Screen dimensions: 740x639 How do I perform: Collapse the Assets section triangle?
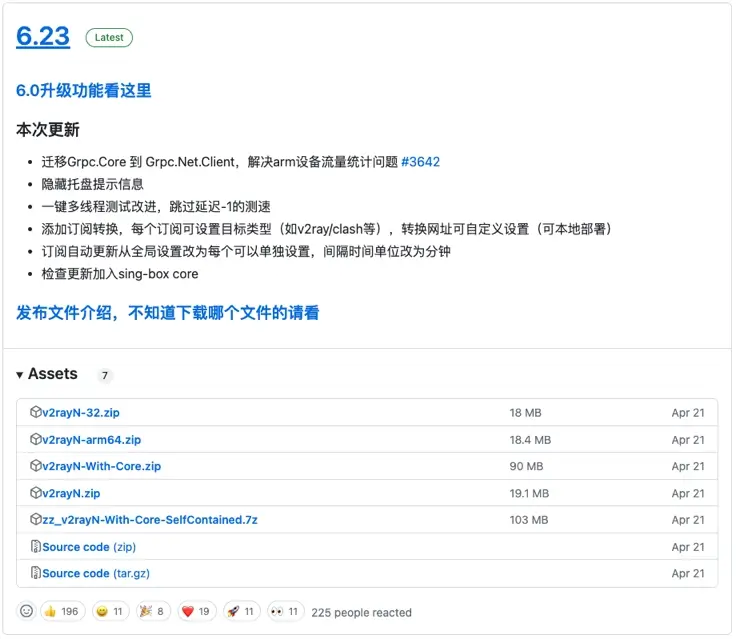coord(19,375)
